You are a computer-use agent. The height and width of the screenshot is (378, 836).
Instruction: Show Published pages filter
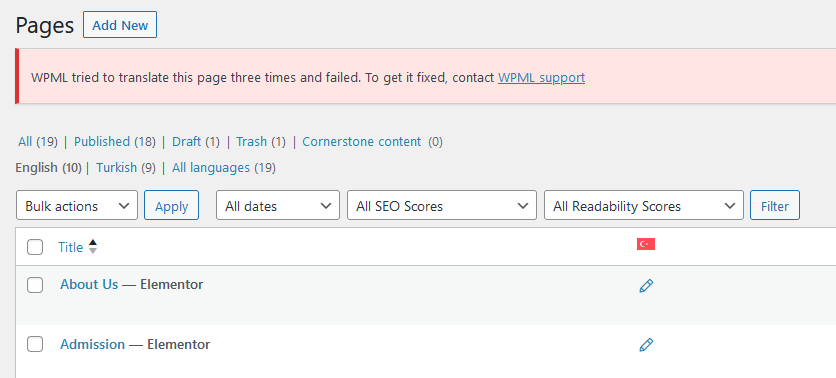102,142
